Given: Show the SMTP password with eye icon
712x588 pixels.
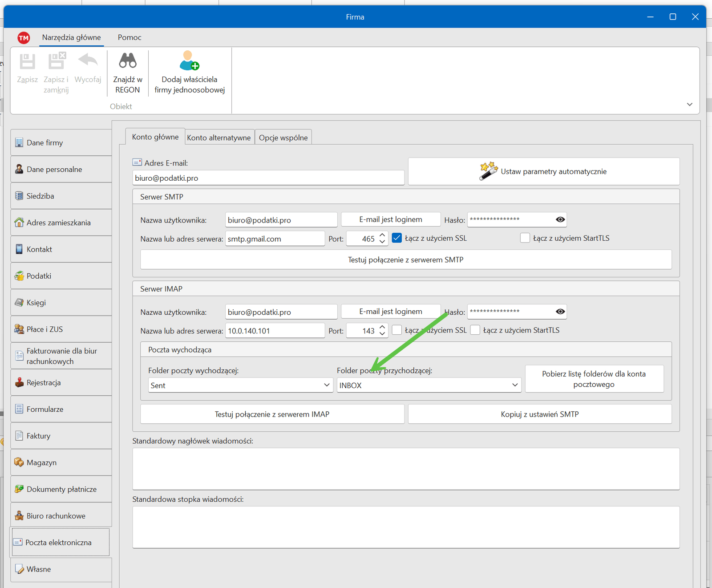Looking at the screenshot, I should coord(560,219).
